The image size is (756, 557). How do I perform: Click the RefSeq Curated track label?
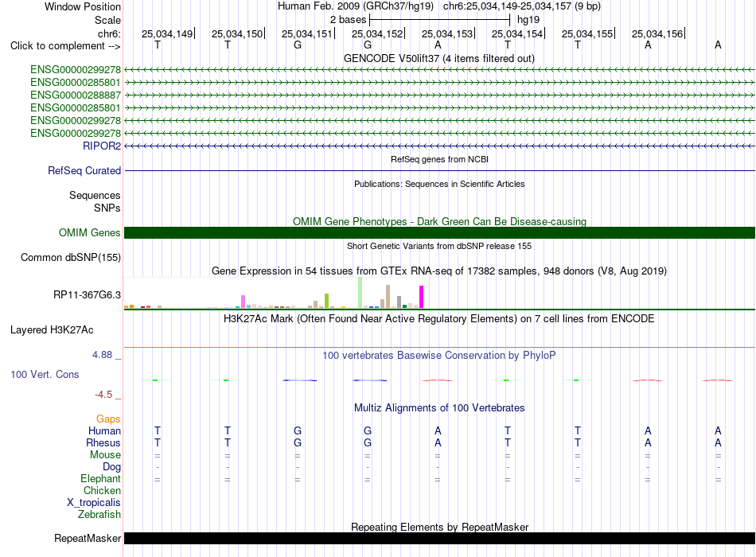tap(84, 171)
